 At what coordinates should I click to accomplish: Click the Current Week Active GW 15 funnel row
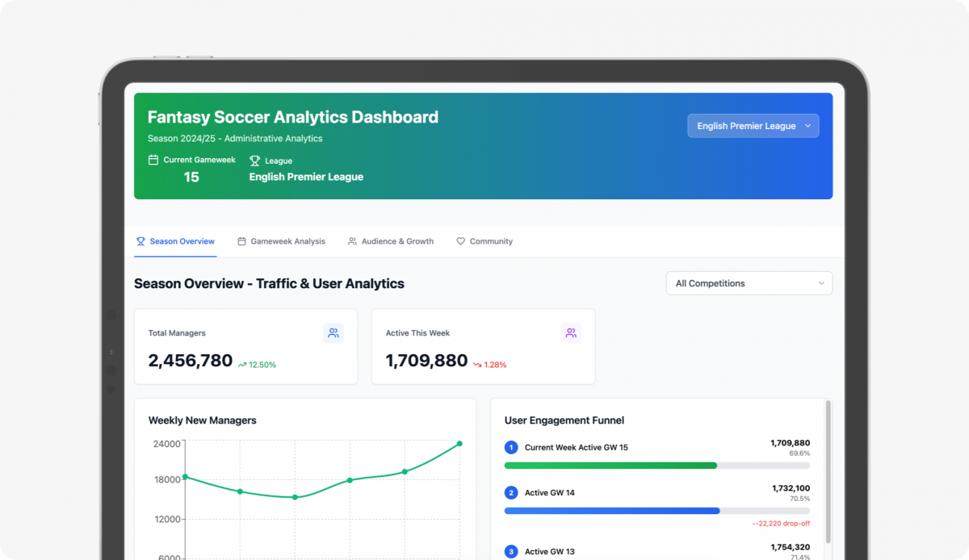click(x=576, y=447)
